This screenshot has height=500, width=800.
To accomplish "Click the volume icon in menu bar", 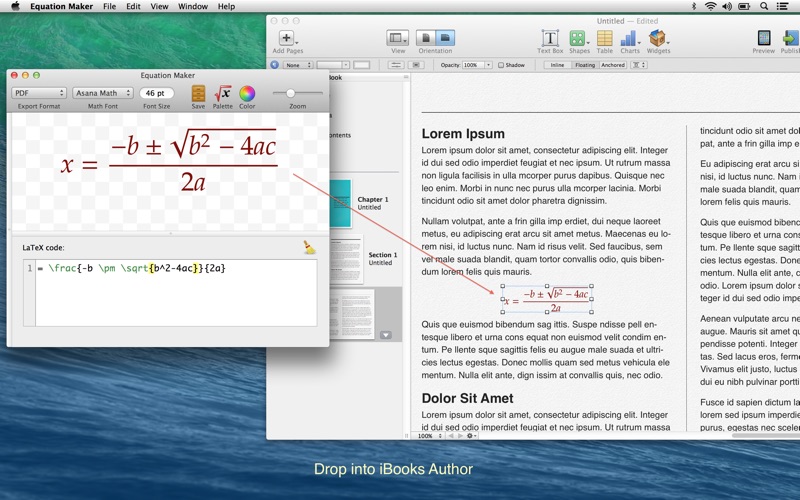I will (727, 6).
